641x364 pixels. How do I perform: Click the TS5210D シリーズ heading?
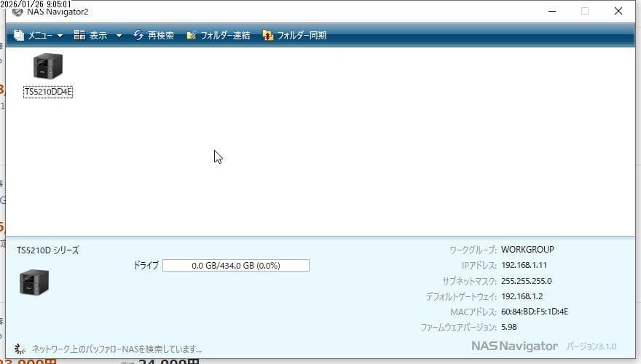click(x=48, y=250)
